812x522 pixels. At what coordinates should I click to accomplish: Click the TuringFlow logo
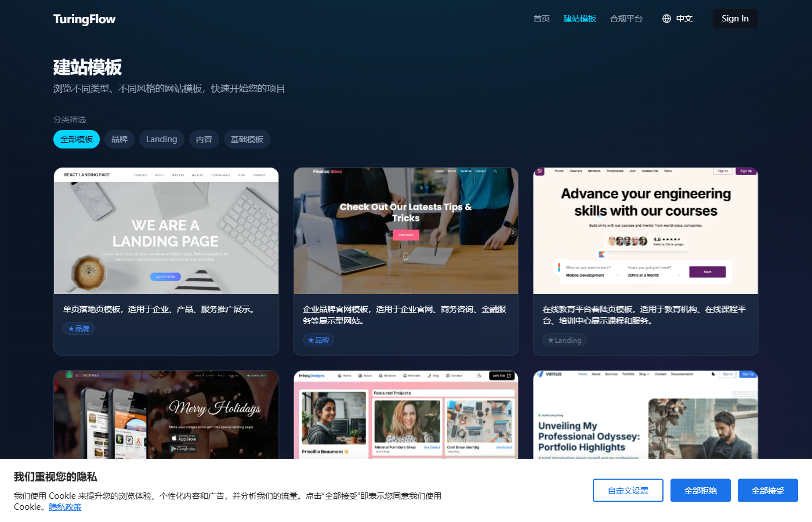[85, 19]
